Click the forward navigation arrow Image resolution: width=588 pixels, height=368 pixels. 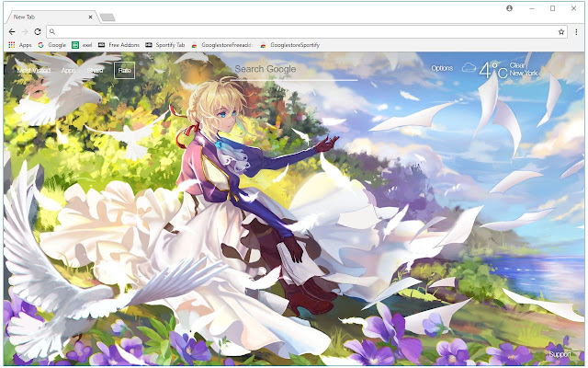click(x=25, y=32)
